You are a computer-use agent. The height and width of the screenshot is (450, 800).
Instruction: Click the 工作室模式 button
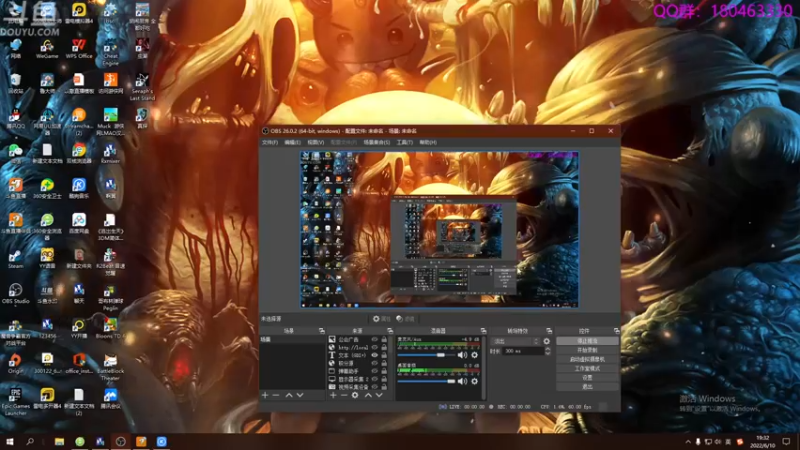587,368
